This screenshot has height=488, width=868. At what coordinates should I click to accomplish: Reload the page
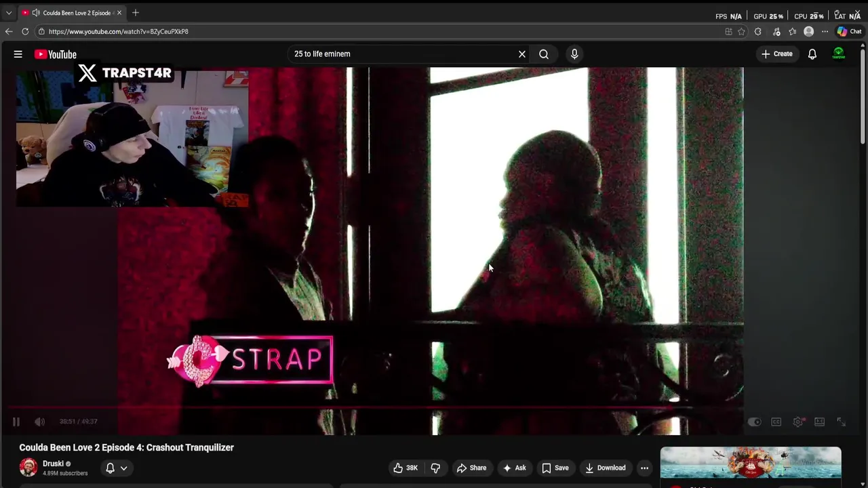[x=25, y=31]
